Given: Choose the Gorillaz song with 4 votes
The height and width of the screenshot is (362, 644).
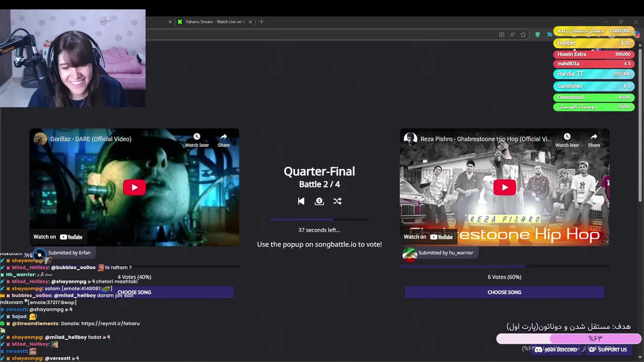Looking at the screenshot, I should pos(134,292).
